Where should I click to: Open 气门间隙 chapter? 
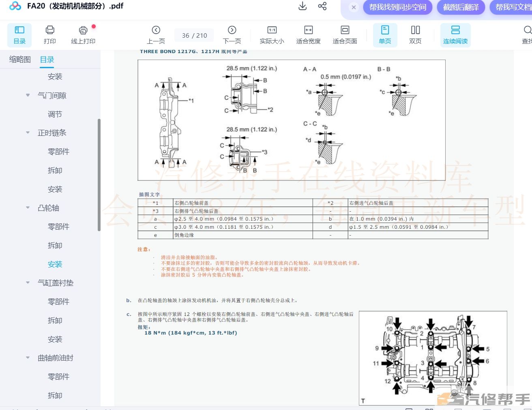(52, 95)
